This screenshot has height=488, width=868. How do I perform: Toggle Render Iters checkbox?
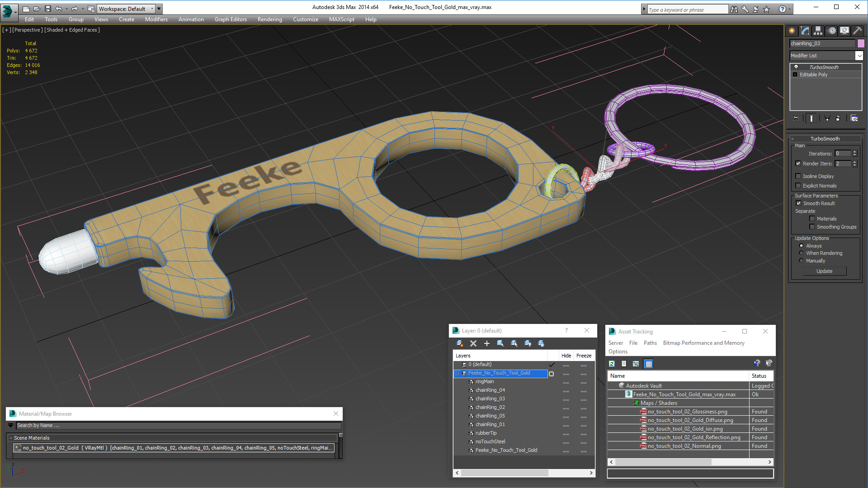(x=798, y=164)
